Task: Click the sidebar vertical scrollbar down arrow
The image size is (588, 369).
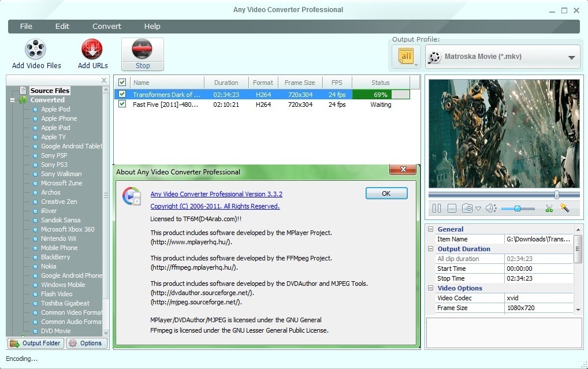Action: click(x=106, y=333)
